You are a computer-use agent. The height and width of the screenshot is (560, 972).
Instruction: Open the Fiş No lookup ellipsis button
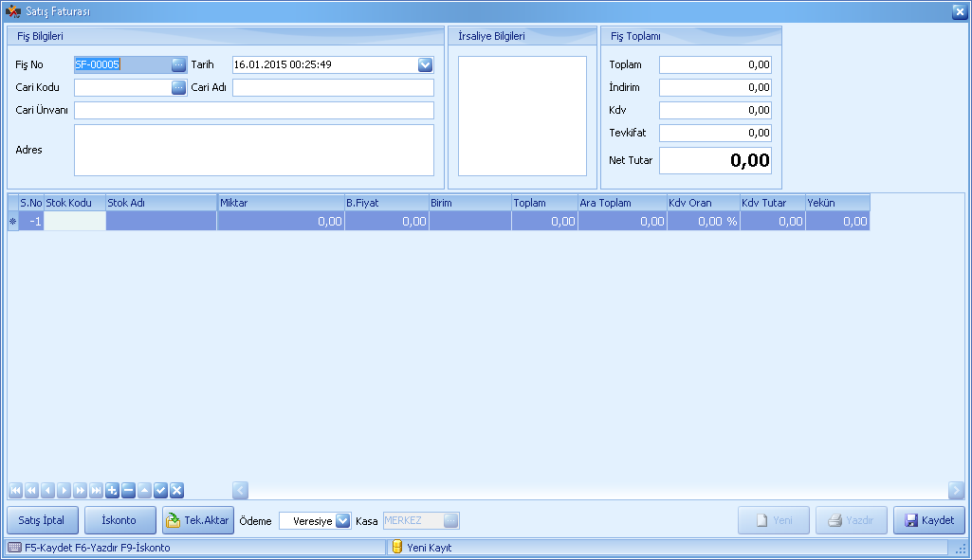click(178, 65)
